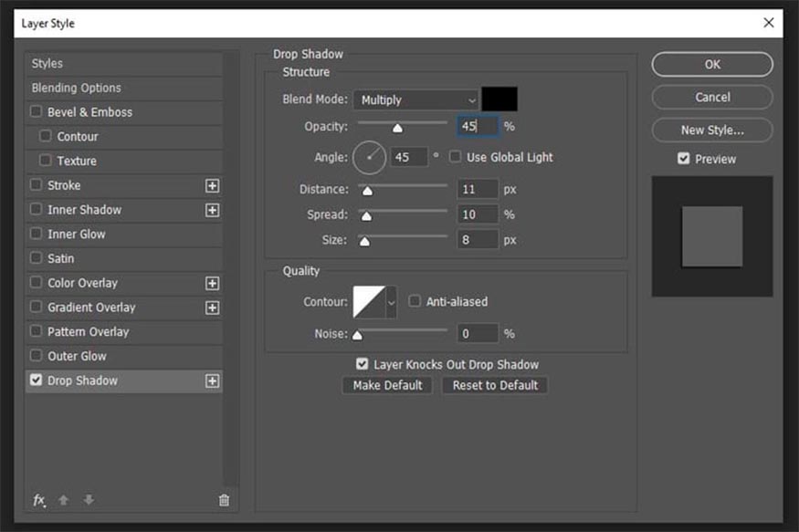
Task: Add another Stroke with its plus icon
Action: coord(213,186)
